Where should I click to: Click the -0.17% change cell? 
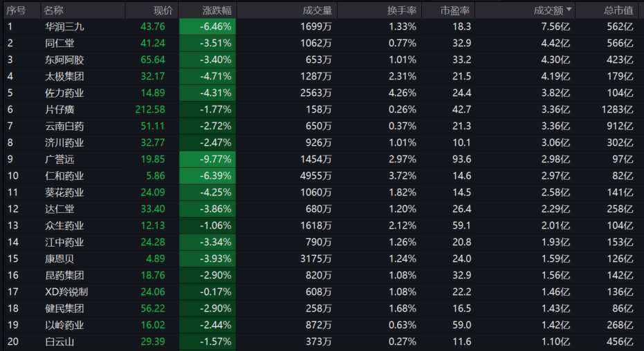click(208, 292)
